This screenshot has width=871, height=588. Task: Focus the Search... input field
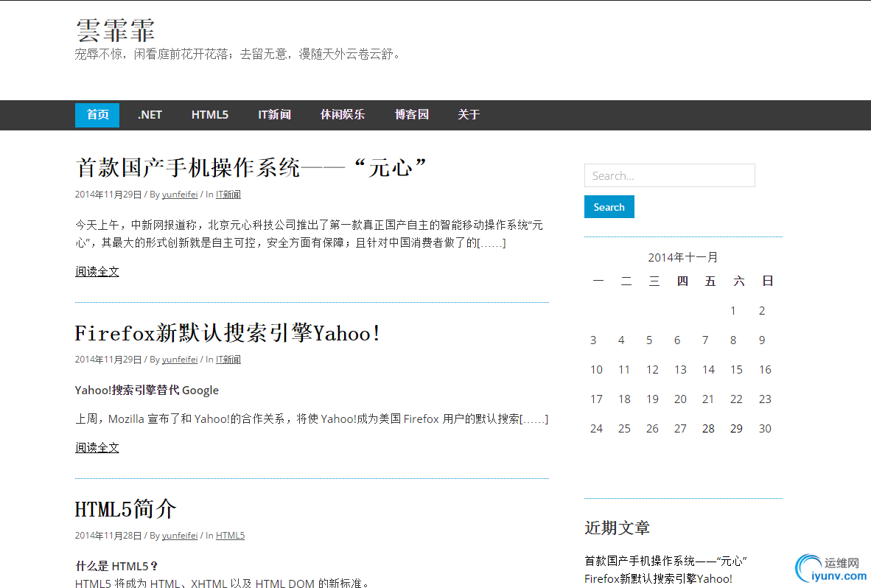669,175
